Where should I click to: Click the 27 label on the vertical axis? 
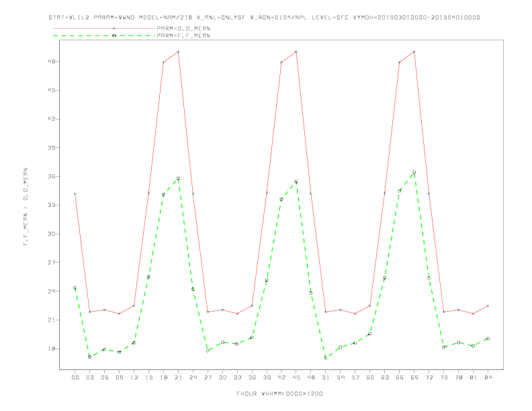(x=52, y=263)
